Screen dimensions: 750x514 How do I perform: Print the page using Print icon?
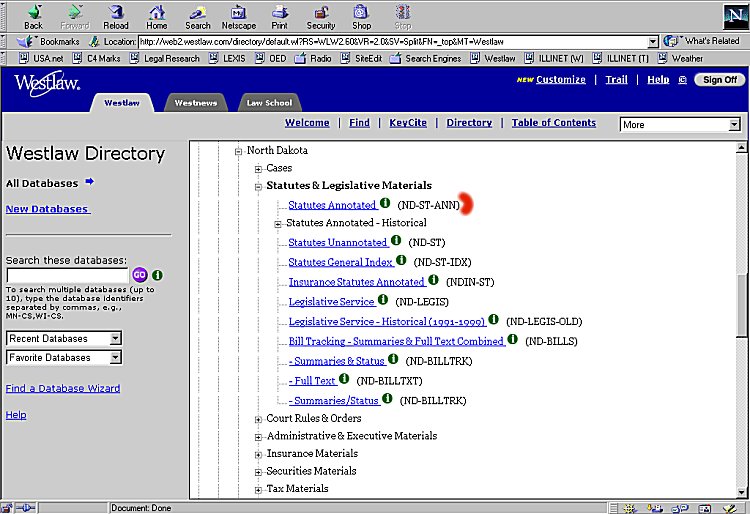[x=279, y=16]
